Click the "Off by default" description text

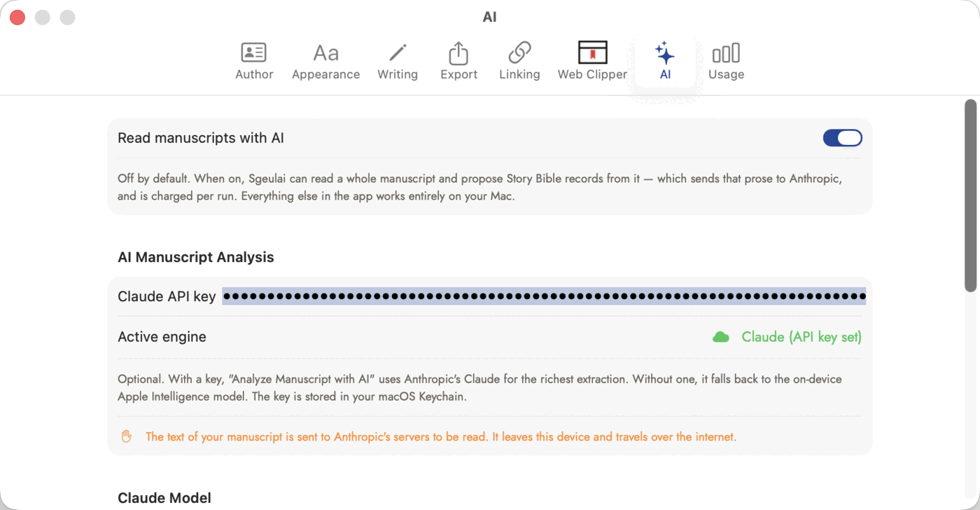tap(479, 187)
